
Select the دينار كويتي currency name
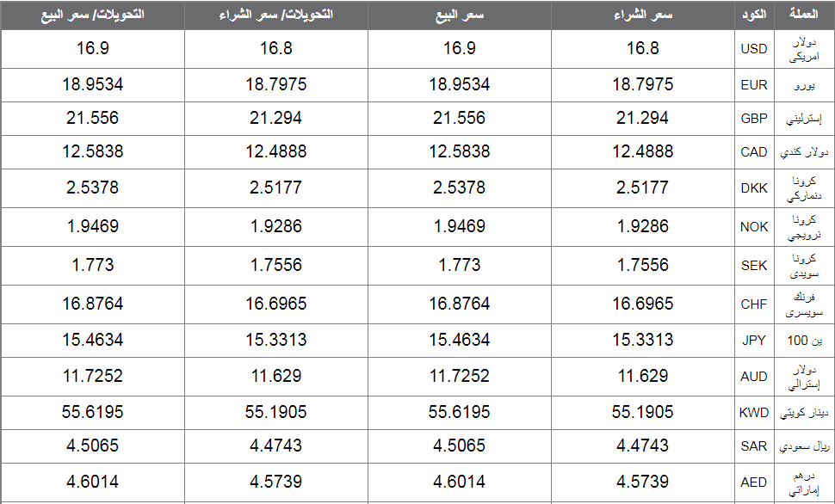tap(804, 413)
